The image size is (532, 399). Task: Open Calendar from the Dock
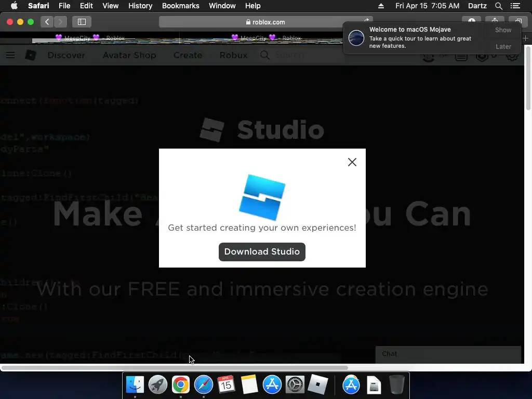click(x=227, y=385)
